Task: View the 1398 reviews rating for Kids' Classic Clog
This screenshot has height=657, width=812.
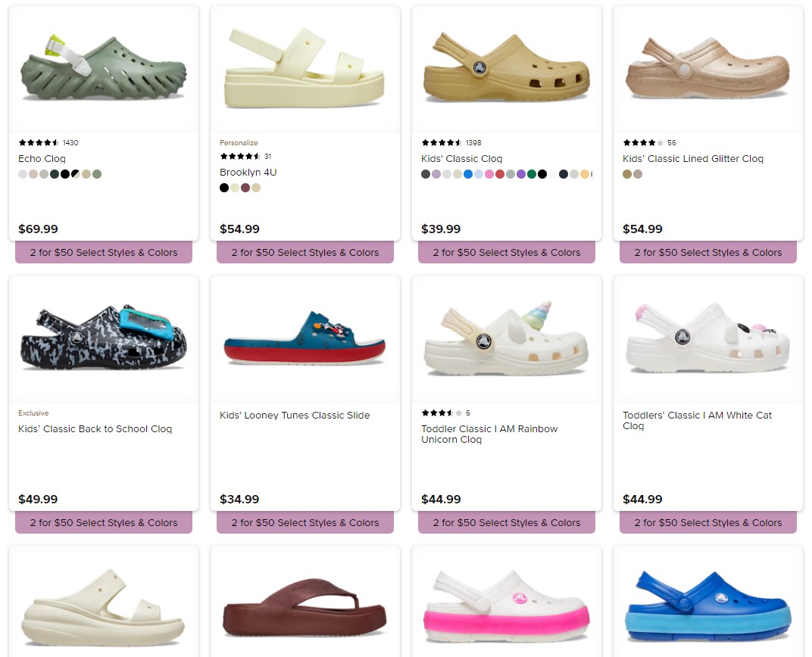Action: 451,143
